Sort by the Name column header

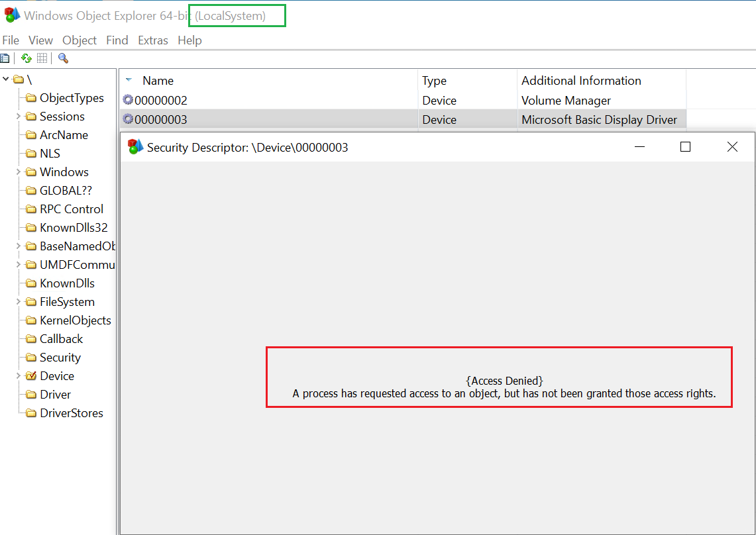tap(158, 81)
